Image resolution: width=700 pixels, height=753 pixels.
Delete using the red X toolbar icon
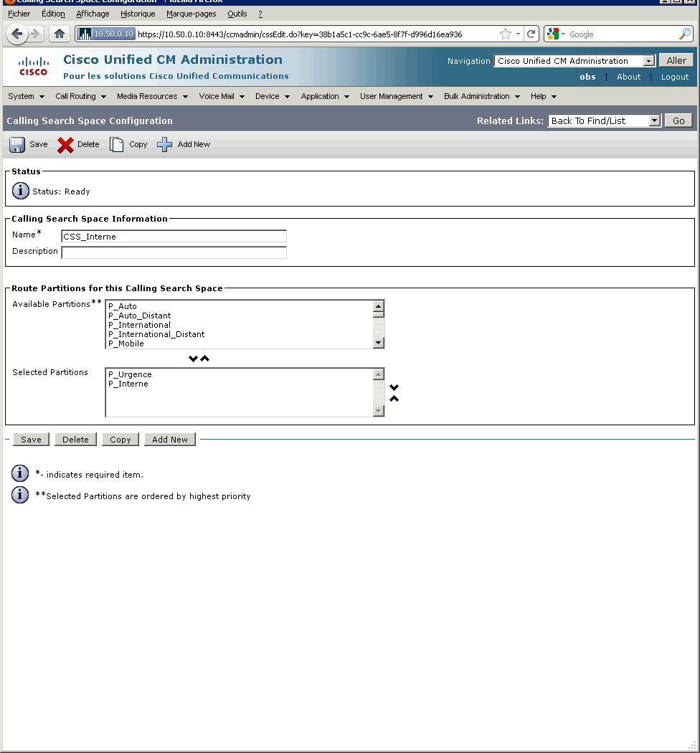pyautogui.click(x=65, y=145)
